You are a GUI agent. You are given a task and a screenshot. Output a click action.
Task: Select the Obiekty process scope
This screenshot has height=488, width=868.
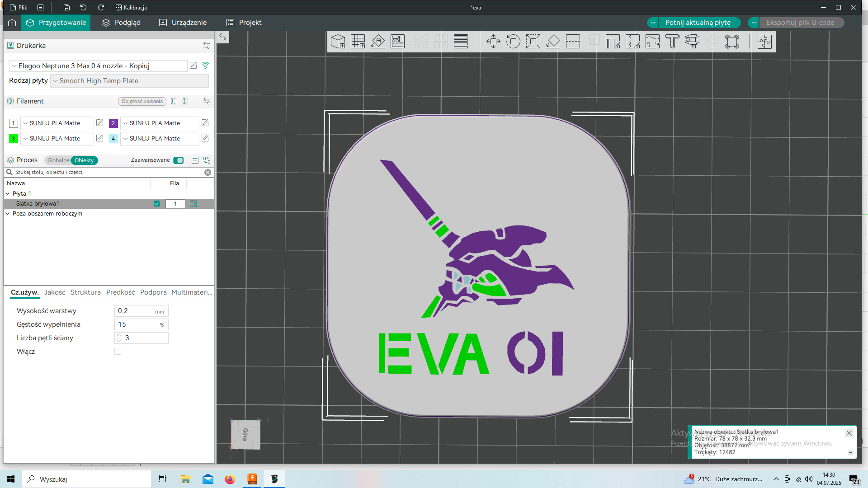(84, 160)
